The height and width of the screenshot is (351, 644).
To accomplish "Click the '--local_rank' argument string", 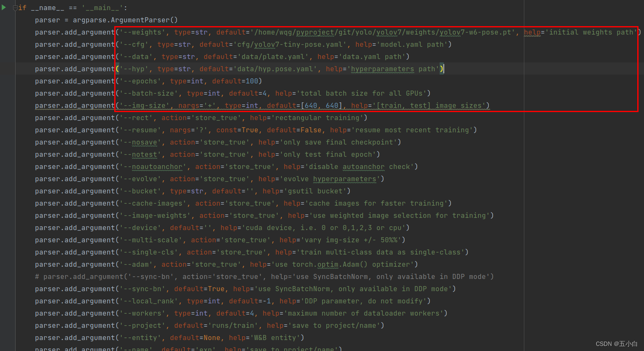I will (149, 301).
